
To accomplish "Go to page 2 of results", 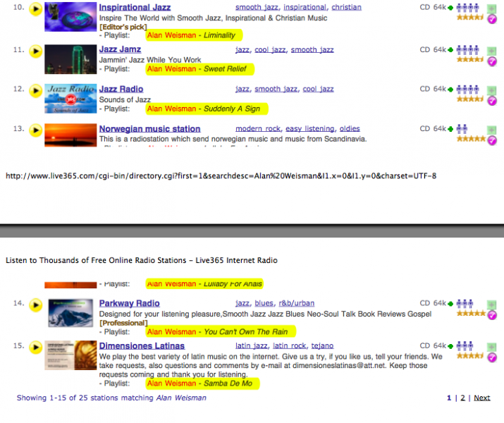I will [462, 398].
